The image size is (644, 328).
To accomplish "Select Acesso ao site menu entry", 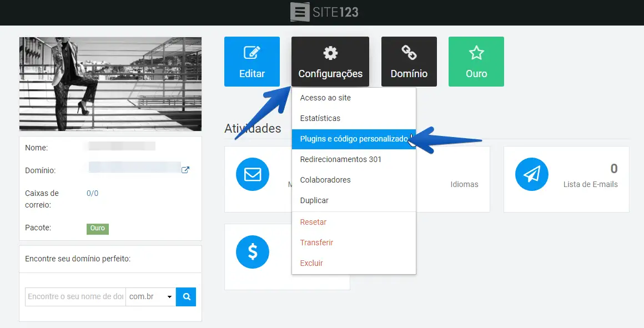I will click(x=325, y=98).
